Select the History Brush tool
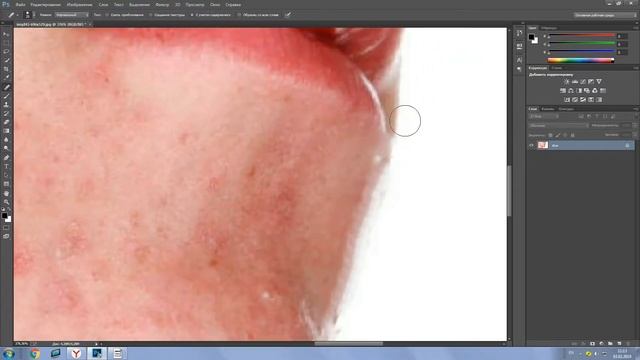Screen dimensions: 640x360 coord(6,113)
